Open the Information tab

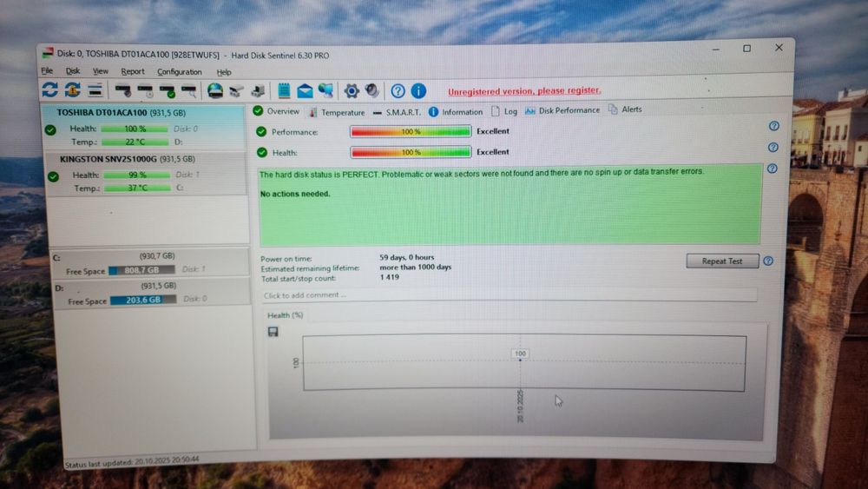pos(456,112)
